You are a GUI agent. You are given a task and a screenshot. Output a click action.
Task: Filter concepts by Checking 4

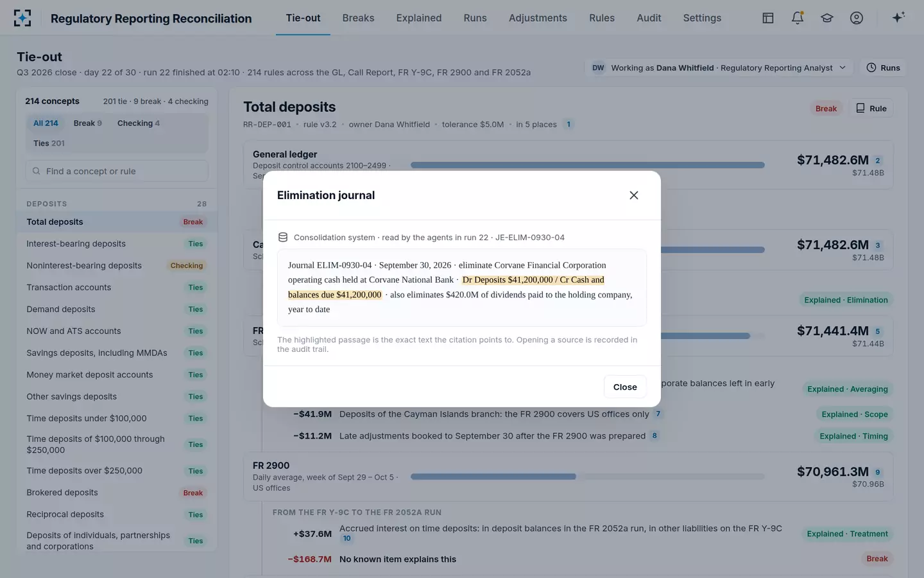point(139,123)
